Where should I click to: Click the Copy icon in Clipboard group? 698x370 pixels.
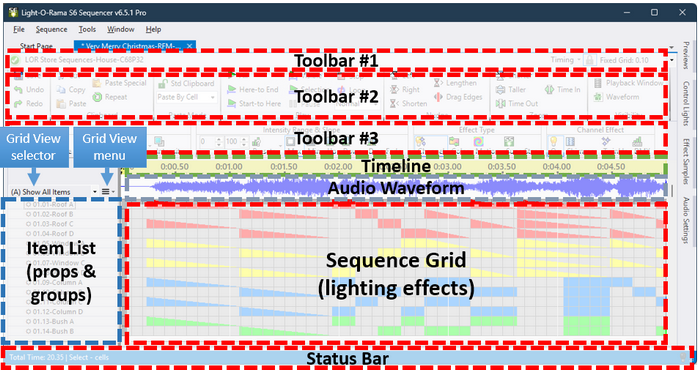point(61,89)
